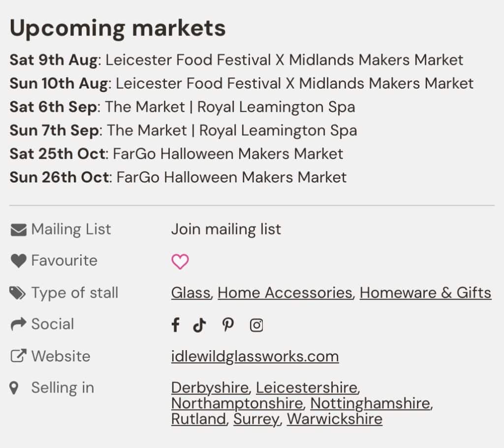Click the Website external link icon
Image resolution: width=504 pixels, height=448 pixels.
(18, 357)
